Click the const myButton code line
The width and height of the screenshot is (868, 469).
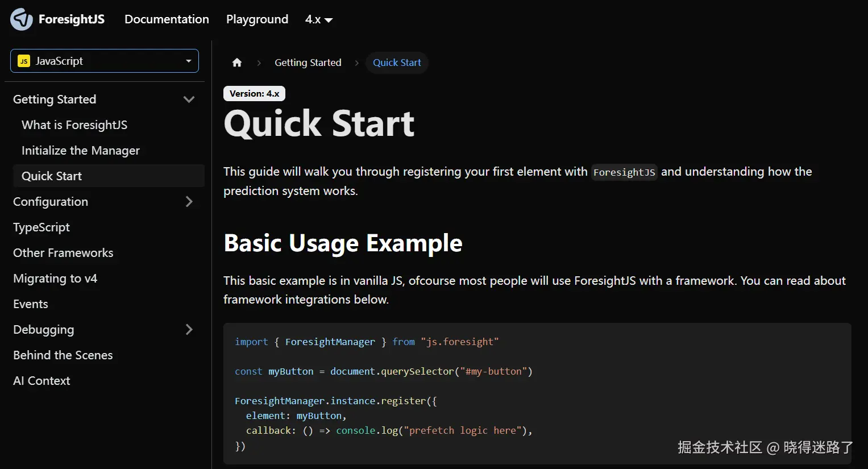(x=384, y=371)
